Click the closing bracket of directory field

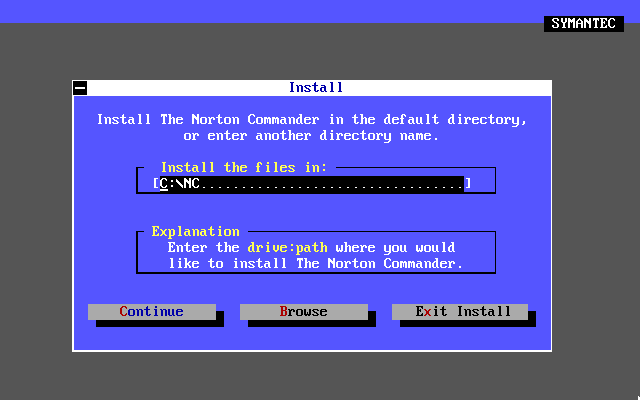click(x=468, y=183)
